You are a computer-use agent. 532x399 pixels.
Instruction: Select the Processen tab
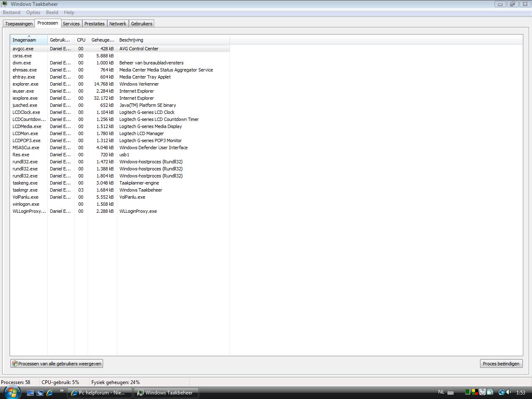point(48,23)
